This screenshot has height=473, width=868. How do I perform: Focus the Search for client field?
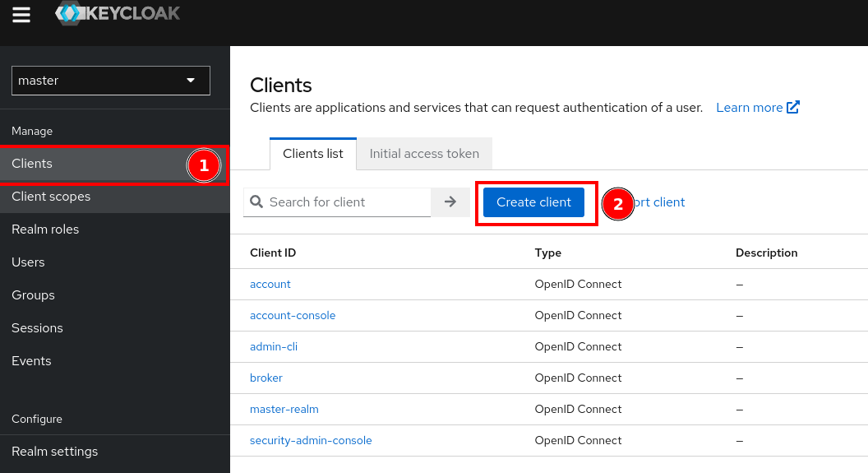point(345,202)
